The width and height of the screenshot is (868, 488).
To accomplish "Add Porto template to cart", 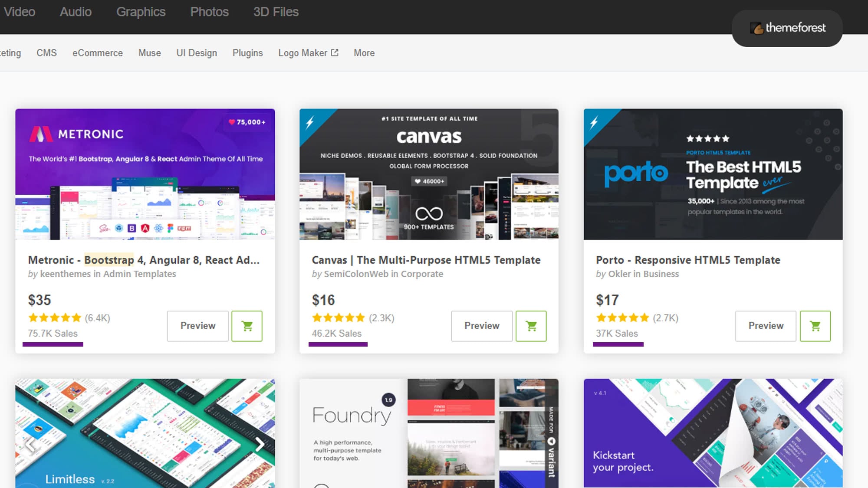I will click(815, 326).
